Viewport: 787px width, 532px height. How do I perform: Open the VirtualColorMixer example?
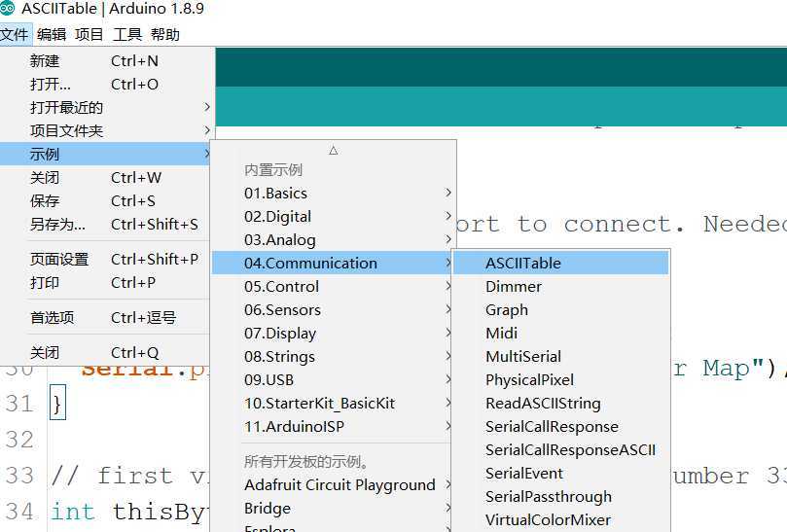coord(561,520)
